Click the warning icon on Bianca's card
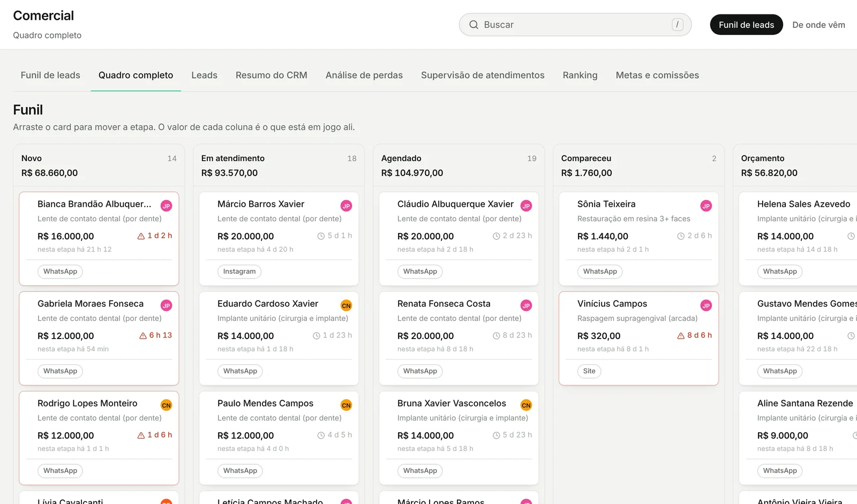This screenshot has height=504, width=857. click(x=141, y=236)
